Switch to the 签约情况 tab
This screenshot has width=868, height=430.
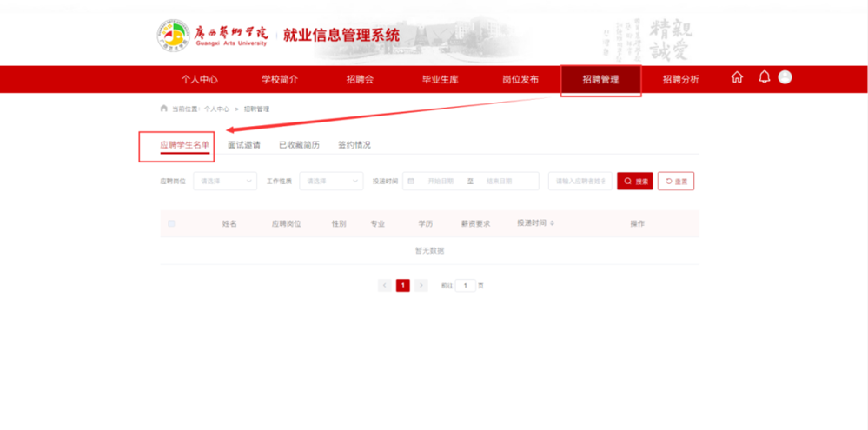(354, 145)
